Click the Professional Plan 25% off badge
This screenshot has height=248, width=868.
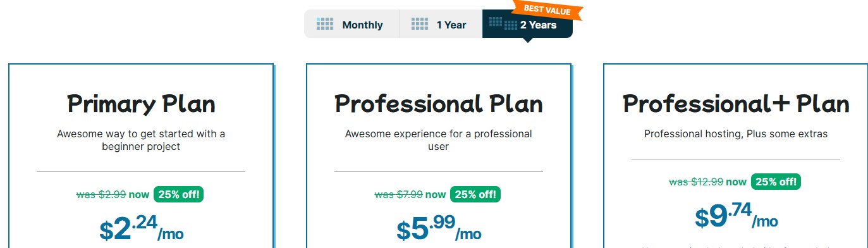[475, 194]
